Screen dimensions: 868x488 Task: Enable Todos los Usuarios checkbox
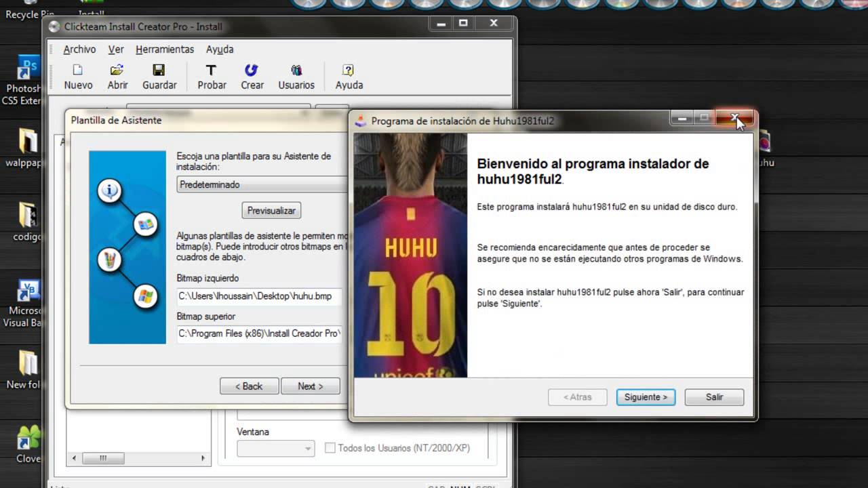coord(330,448)
